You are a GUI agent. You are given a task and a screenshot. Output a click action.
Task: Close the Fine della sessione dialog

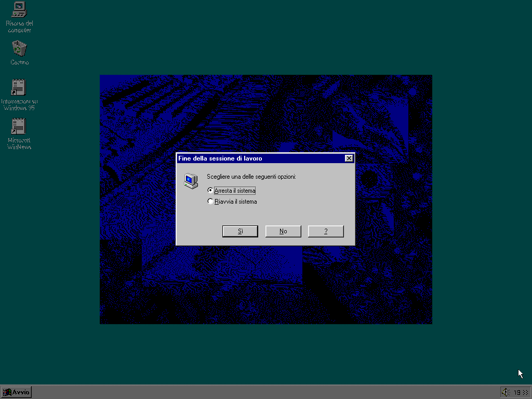349,158
